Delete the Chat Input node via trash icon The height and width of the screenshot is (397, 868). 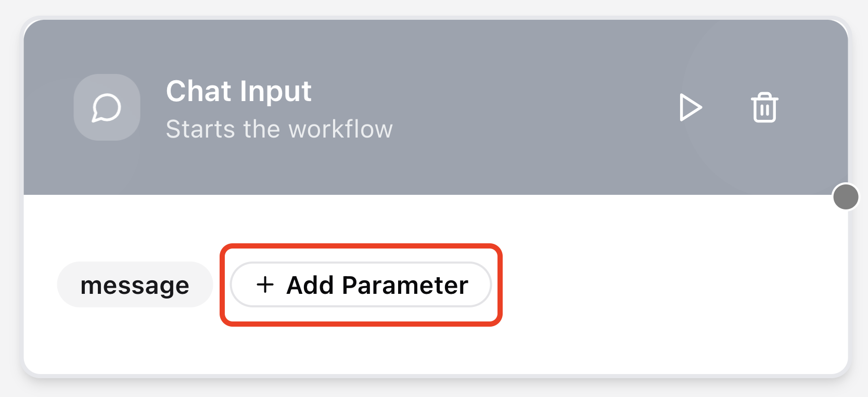pyautogui.click(x=764, y=108)
